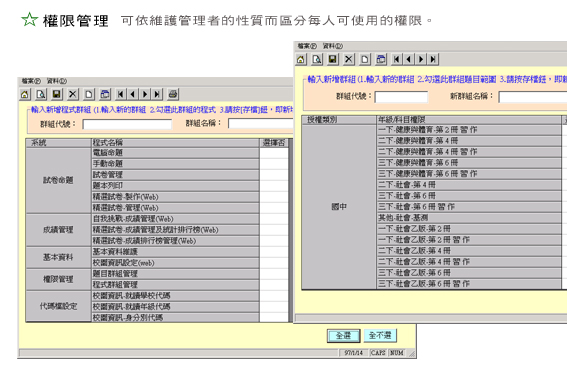
Task: Click the 試卷命題 system cell
Action: point(59,180)
